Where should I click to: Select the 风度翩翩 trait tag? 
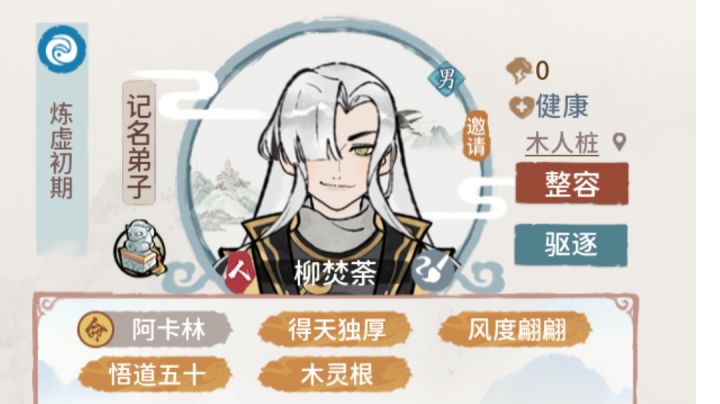click(516, 329)
